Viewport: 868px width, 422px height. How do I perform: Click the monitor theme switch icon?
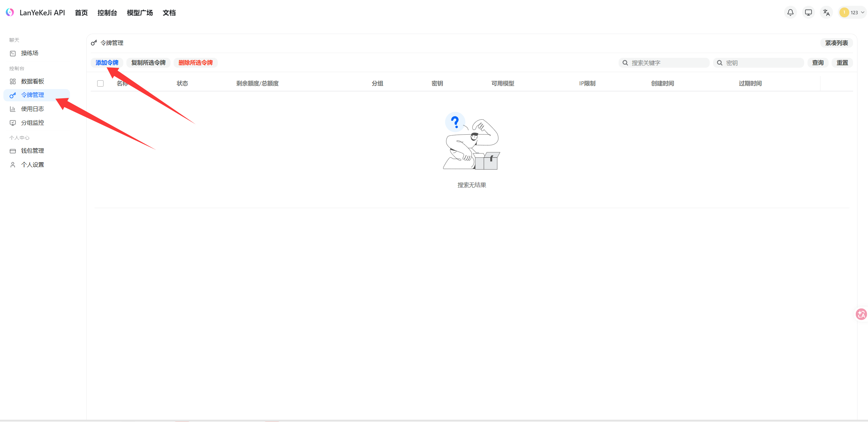[808, 13]
